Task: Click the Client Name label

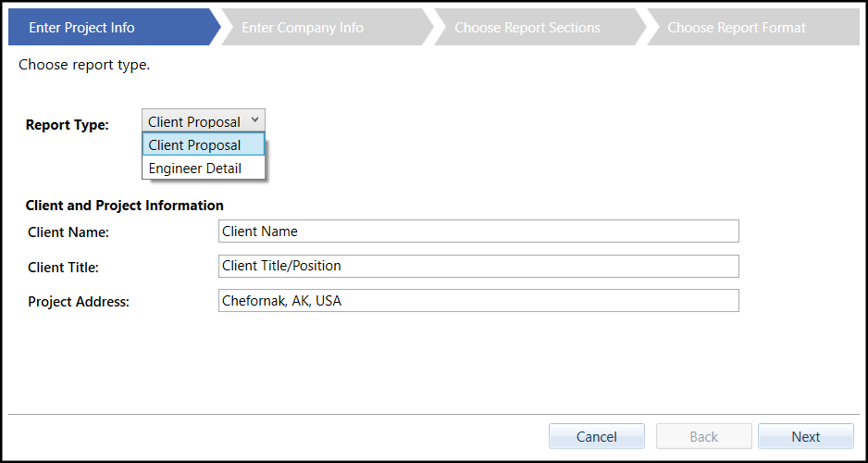Action: click(x=68, y=232)
